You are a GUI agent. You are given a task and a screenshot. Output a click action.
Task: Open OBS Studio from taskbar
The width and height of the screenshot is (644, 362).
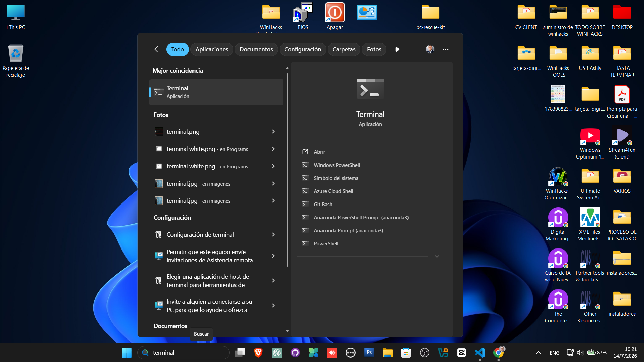[x=425, y=352]
